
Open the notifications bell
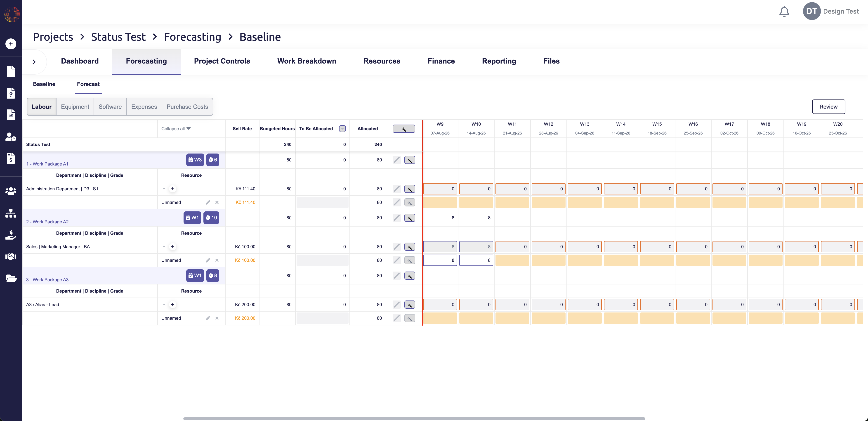(784, 12)
